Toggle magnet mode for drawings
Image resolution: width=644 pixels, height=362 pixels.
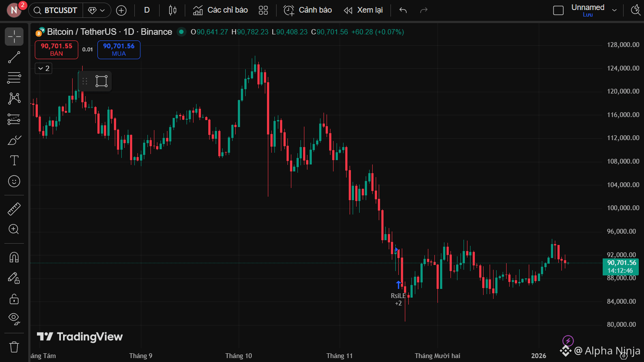[14, 257]
